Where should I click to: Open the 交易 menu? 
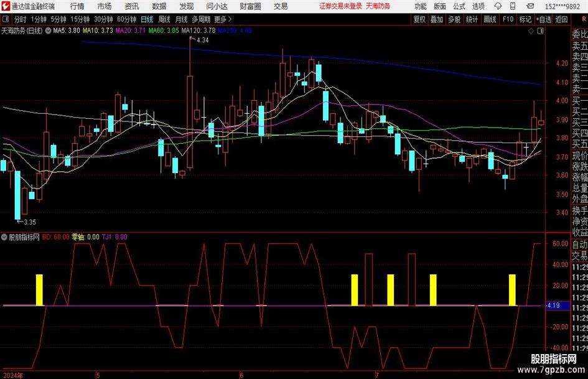coord(281,6)
